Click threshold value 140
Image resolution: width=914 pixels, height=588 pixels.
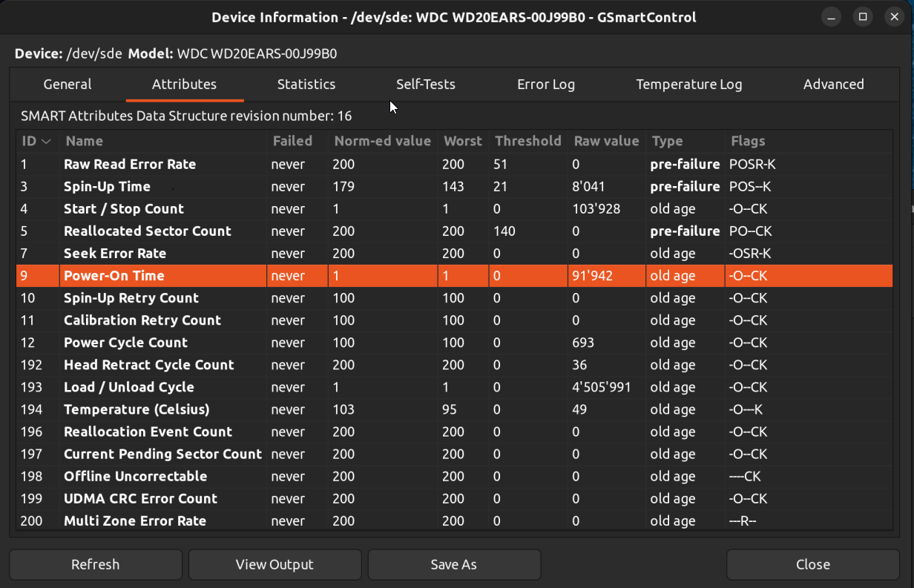coord(504,231)
